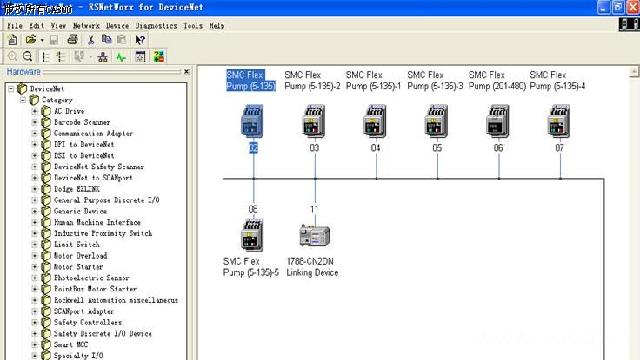Open the View menu
640x360 pixels.
coord(58,26)
